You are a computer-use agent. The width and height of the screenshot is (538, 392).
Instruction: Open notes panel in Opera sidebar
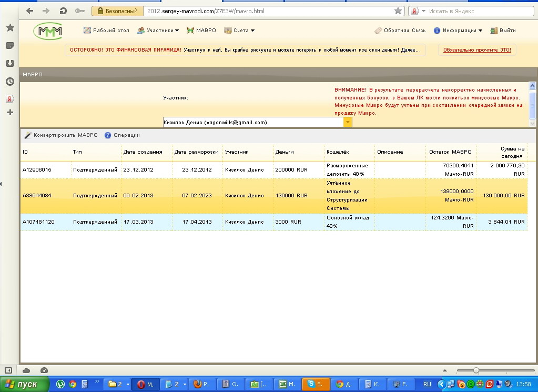pyautogui.click(x=10, y=45)
